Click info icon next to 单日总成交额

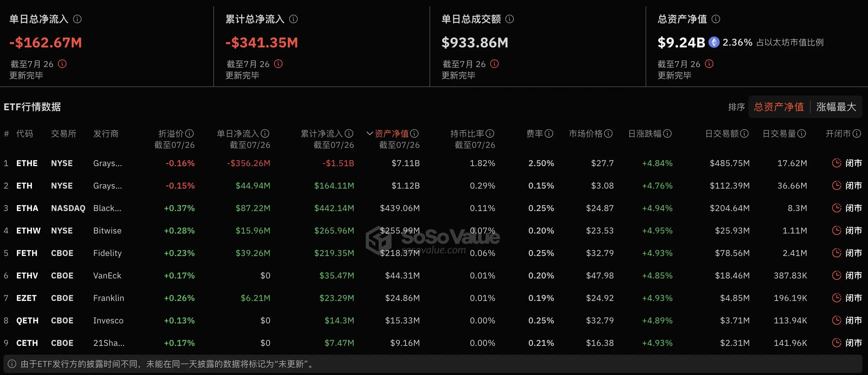pos(510,19)
